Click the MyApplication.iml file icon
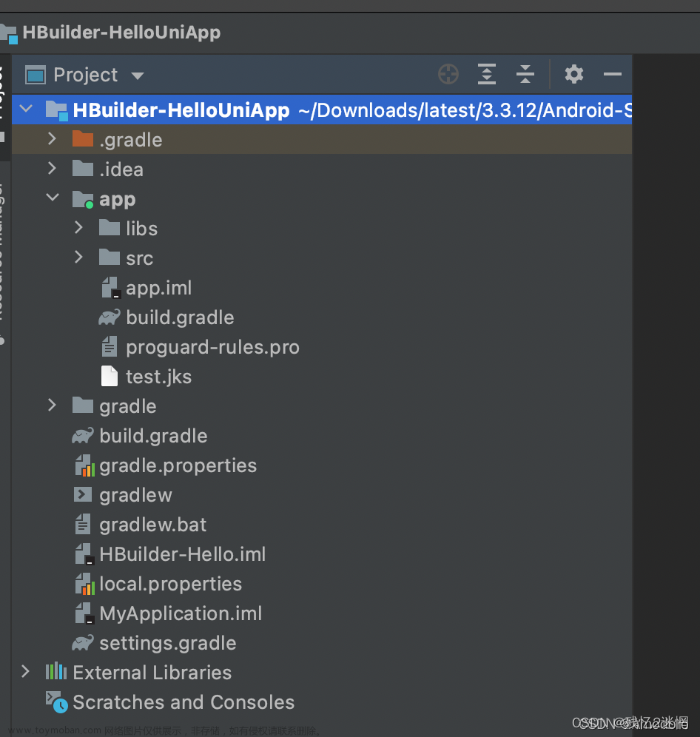The image size is (700, 737). point(84,613)
